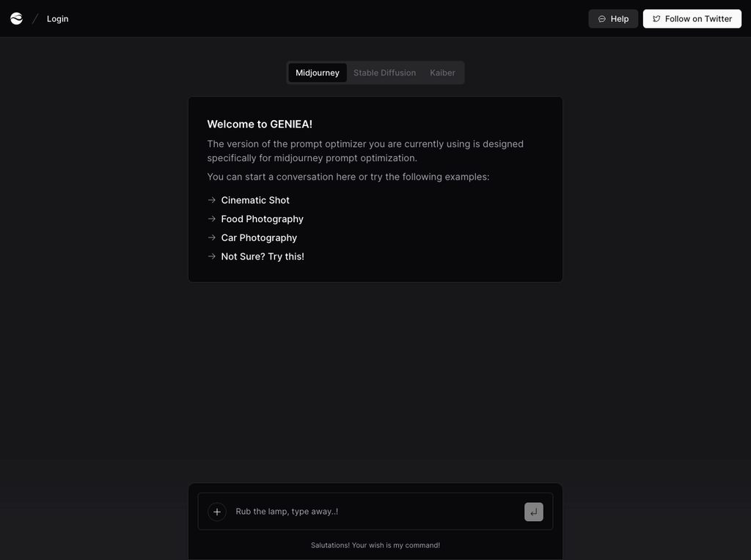Image resolution: width=751 pixels, height=560 pixels.
Task: Click the GENIEA logo icon
Action: point(16,18)
